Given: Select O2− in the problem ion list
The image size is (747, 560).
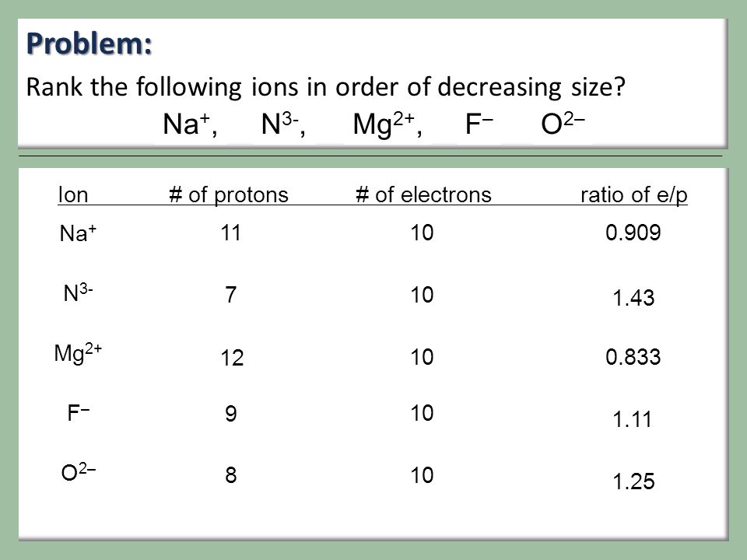Looking at the screenshot, I should (x=563, y=124).
